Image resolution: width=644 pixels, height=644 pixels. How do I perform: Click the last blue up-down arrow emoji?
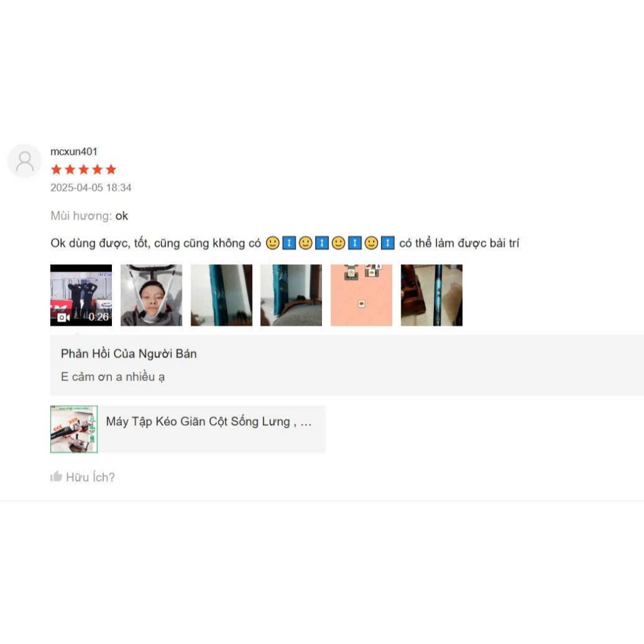(387, 243)
